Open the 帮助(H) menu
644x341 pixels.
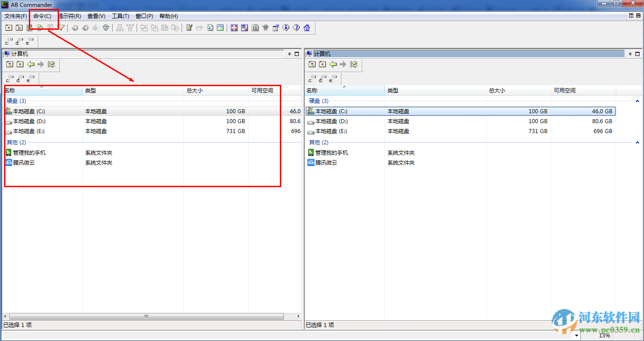tap(169, 16)
